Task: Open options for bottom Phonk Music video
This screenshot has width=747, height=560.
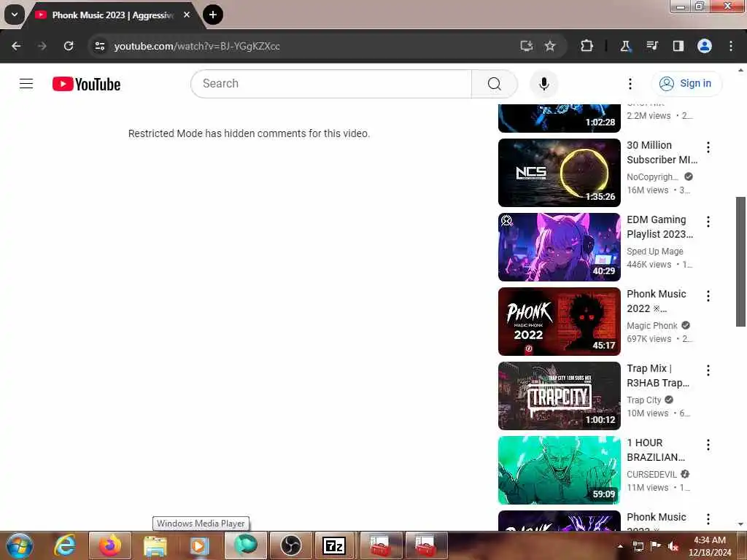Action: coord(708,519)
